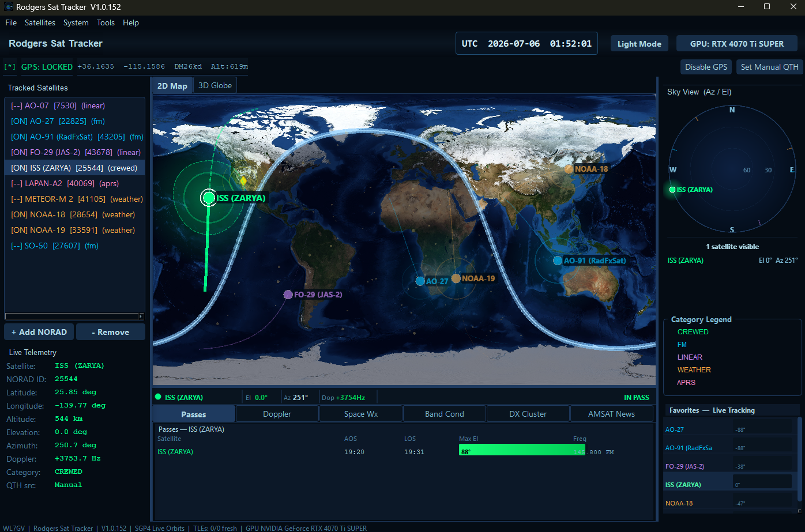This screenshot has width=805, height=532.
Task: Select AO-27 in Favorites list
Action: coord(729,429)
